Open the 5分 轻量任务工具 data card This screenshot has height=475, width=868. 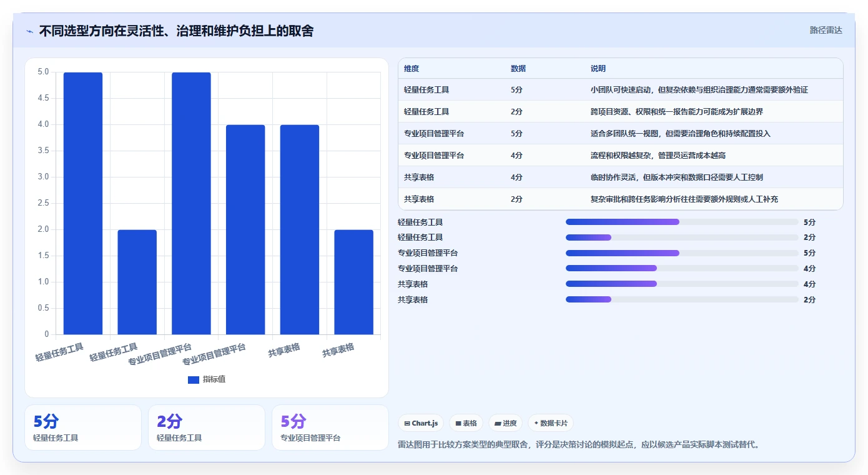click(x=83, y=427)
